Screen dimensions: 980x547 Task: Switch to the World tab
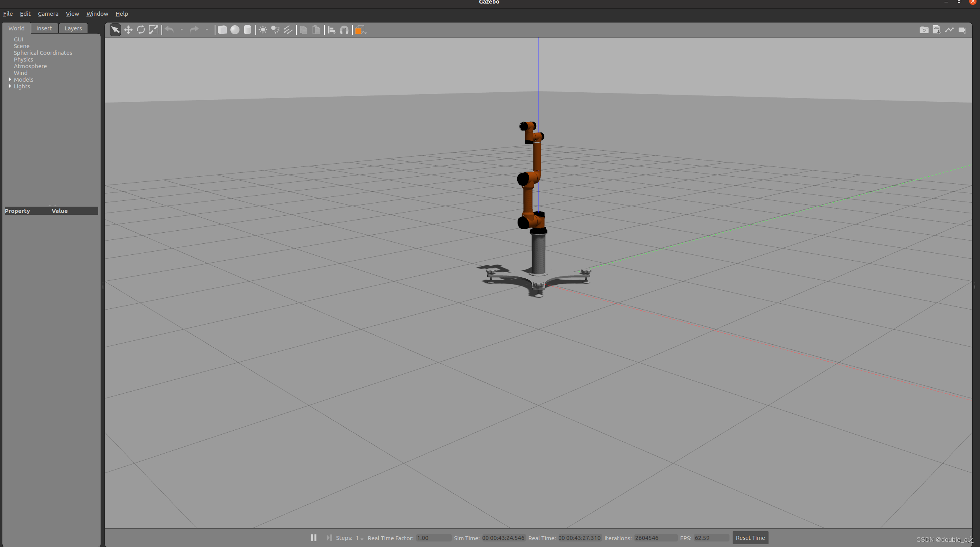(x=17, y=28)
